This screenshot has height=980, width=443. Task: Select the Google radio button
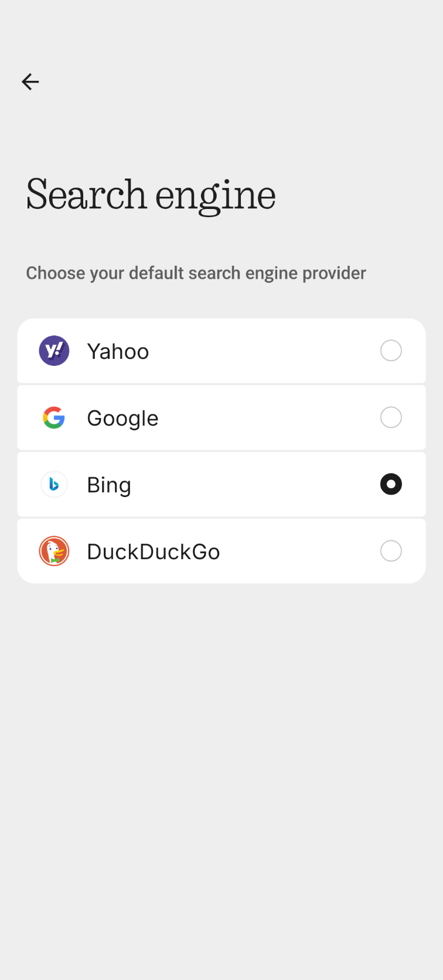(x=391, y=417)
